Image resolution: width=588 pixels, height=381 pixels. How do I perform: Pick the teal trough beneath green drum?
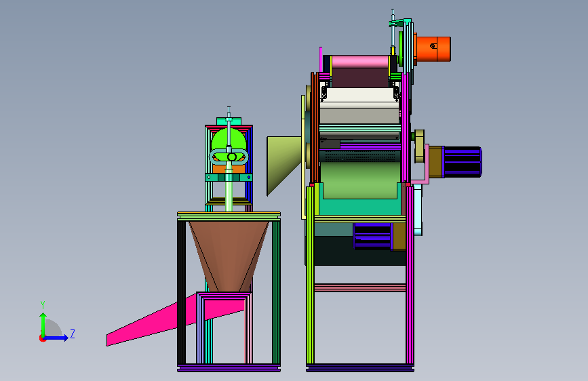coord(360,206)
